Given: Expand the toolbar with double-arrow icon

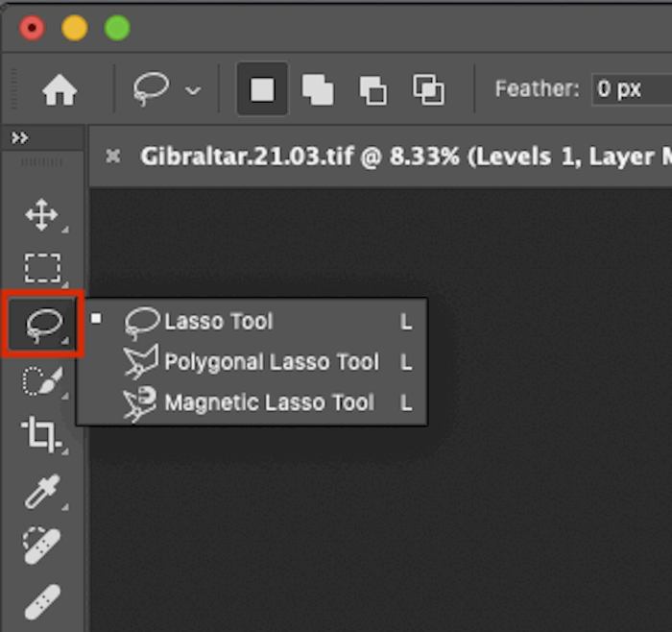Looking at the screenshot, I should click(19, 138).
